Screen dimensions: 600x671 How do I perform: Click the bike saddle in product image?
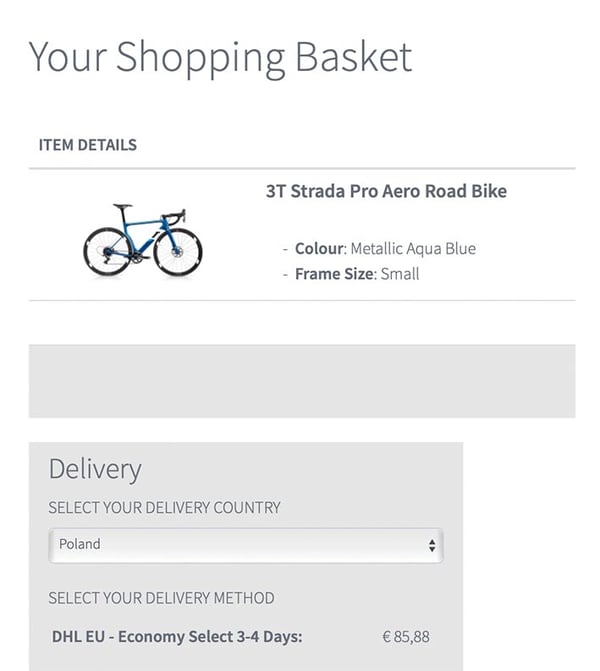(x=122, y=206)
